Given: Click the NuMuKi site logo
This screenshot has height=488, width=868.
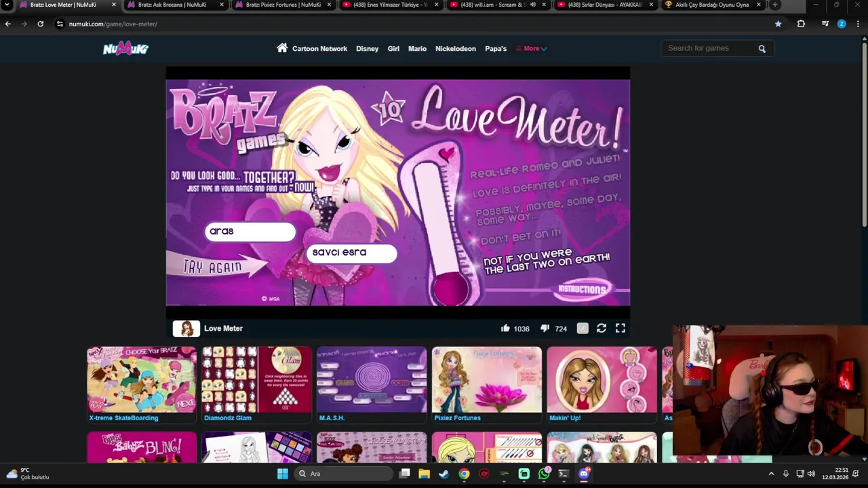Looking at the screenshot, I should [x=125, y=48].
